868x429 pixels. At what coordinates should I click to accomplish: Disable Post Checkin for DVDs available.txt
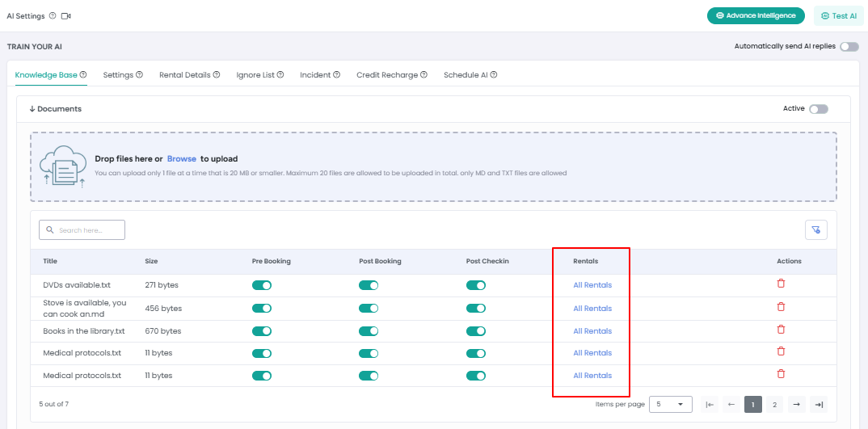[476, 285]
